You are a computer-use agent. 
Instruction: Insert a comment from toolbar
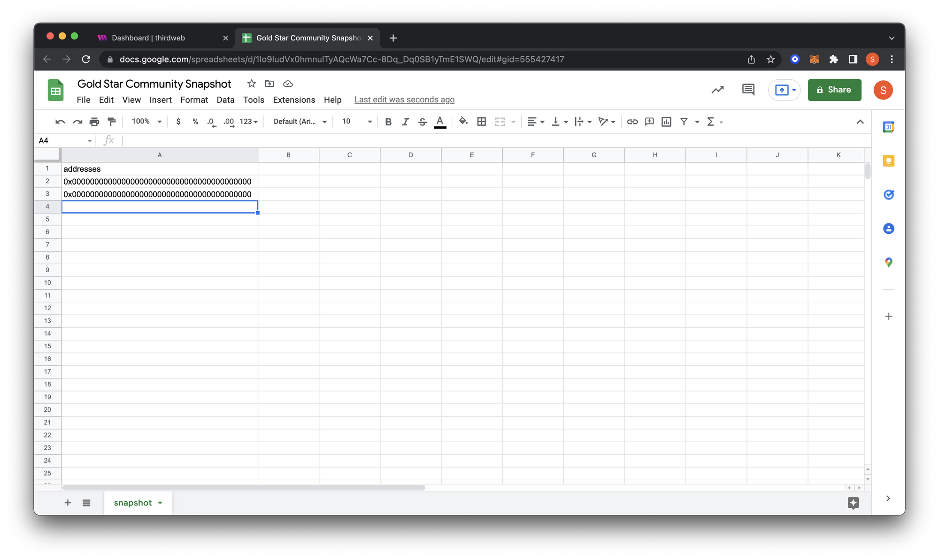point(649,122)
